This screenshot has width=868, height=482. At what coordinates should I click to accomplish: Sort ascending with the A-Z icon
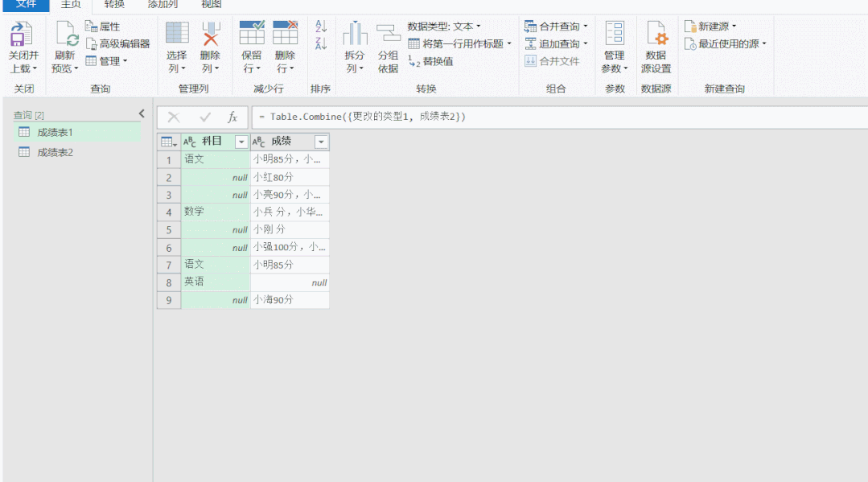[320, 26]
